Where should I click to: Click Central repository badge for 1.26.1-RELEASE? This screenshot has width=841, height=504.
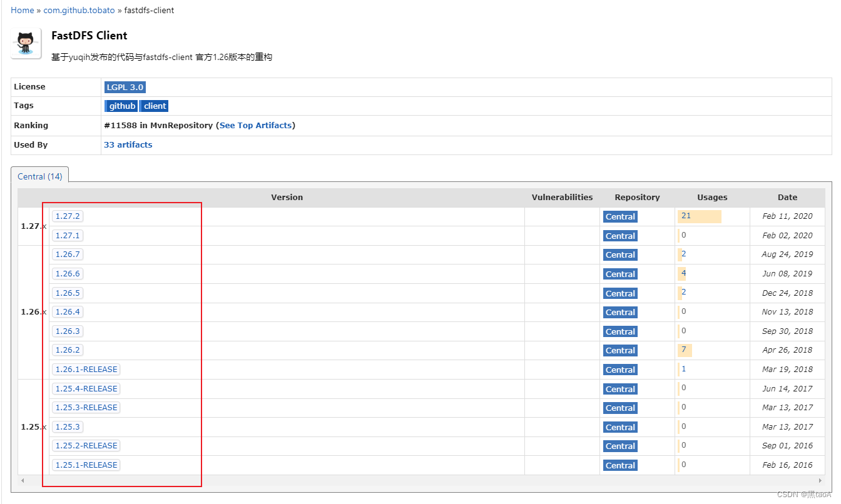pos(620,370)
